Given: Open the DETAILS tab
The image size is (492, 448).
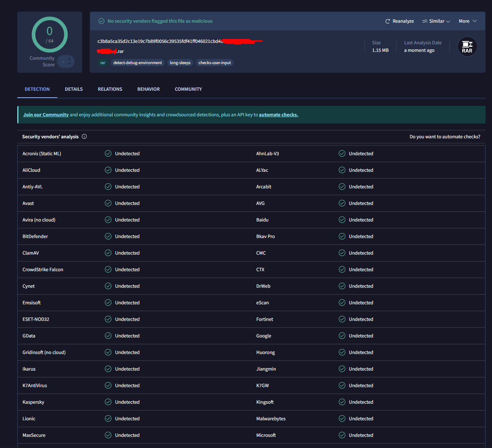Looking at the screenshot, I should [74, 89].
